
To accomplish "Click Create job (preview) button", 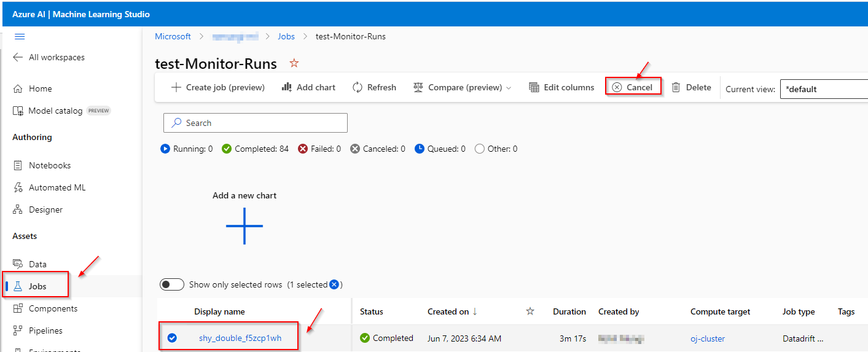I will coord(217,87).
